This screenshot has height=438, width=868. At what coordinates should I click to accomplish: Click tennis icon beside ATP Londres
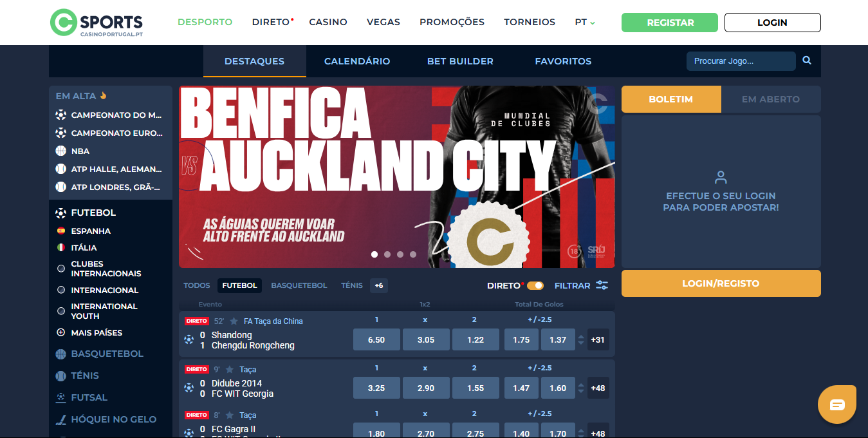click(61, 187)
